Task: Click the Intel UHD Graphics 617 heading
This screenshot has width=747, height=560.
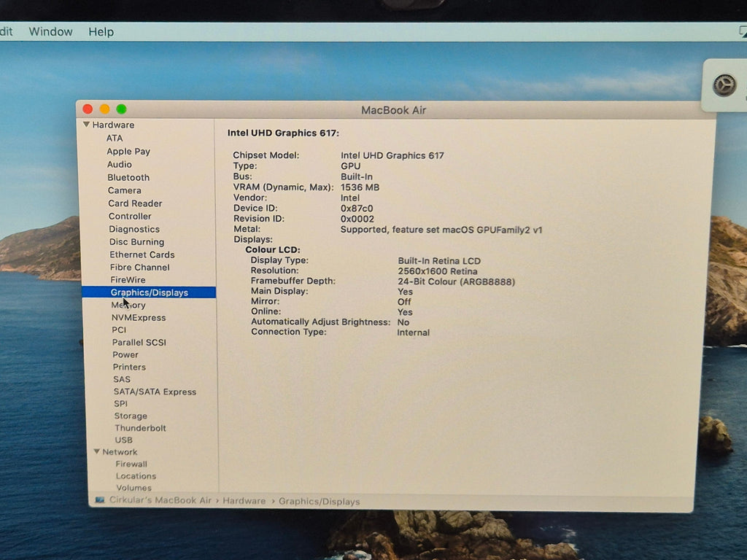Action: [283, 133]
